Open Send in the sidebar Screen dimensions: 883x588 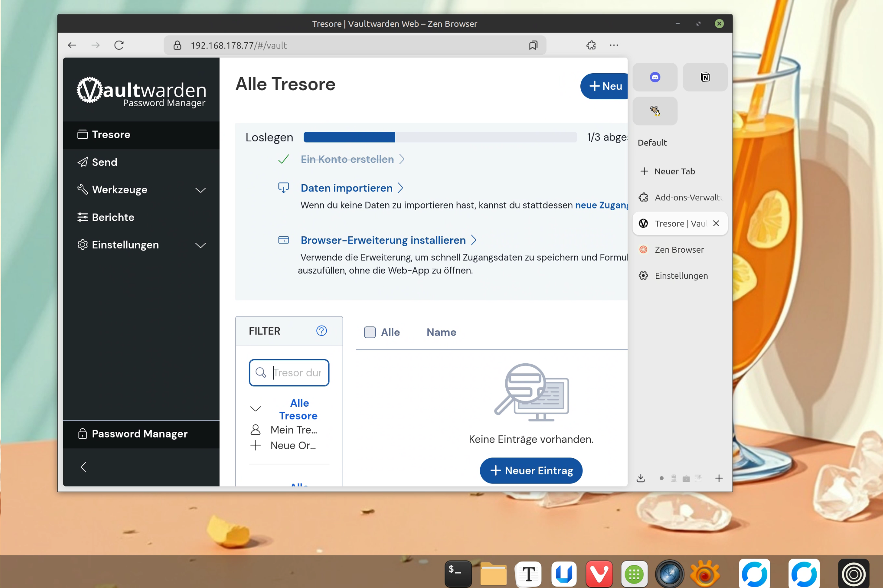tap(105, 162)
